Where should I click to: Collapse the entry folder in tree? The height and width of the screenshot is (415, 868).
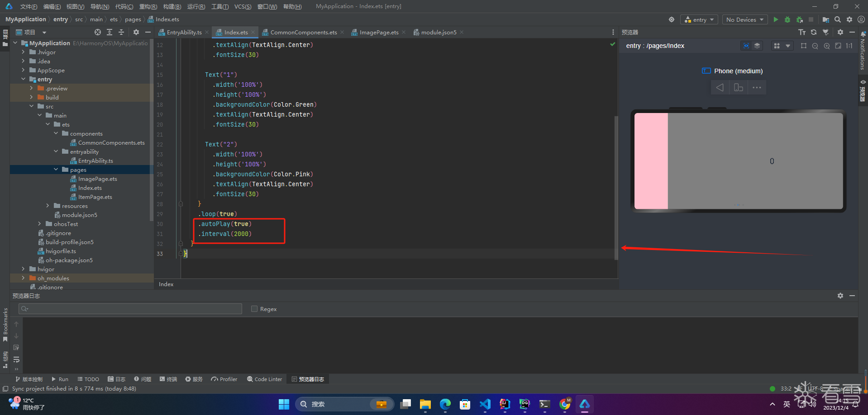click(x=23, y=79)
